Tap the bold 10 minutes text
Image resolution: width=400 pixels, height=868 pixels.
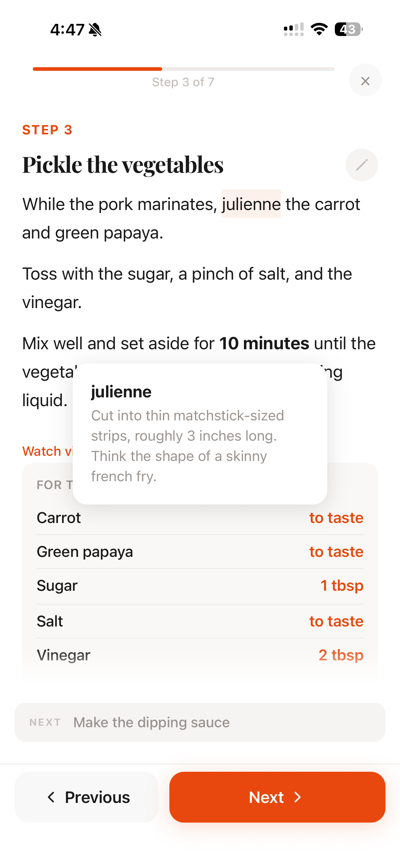pyautogui.click(x=264, y=344)
